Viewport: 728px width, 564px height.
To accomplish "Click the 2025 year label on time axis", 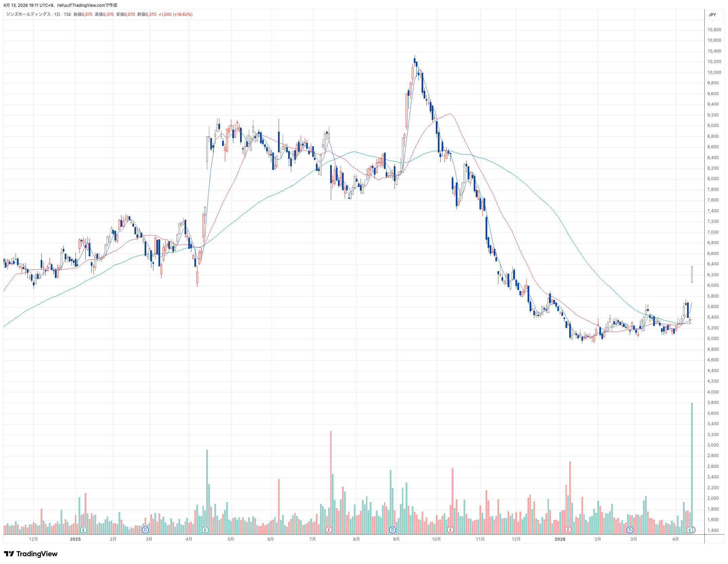I will pyautogui.click(x=75, y=539).
